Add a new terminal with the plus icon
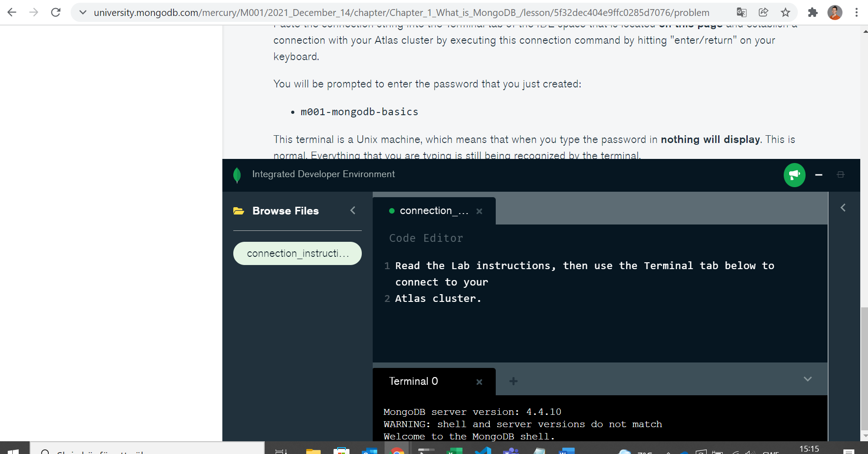 click(513, 381)
